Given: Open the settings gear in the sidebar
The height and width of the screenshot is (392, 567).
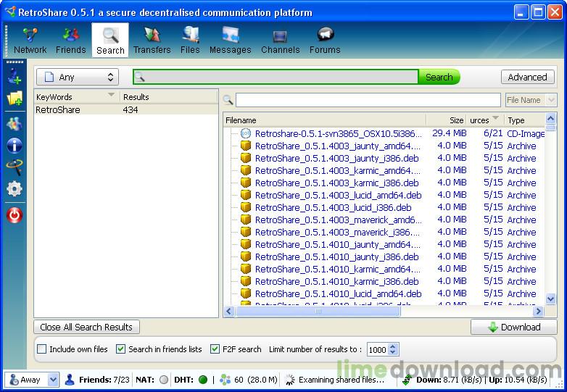Looking at the screenshot, I should click(x=15, y=189).
